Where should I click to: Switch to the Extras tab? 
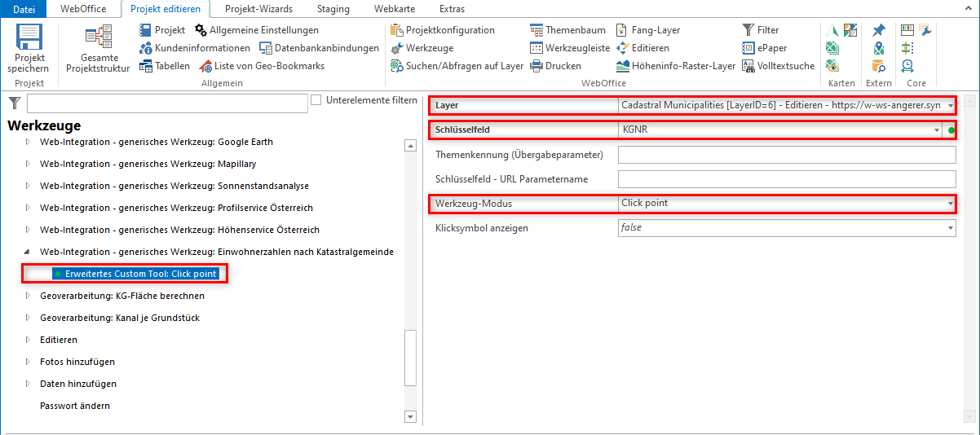coord(452,9)
